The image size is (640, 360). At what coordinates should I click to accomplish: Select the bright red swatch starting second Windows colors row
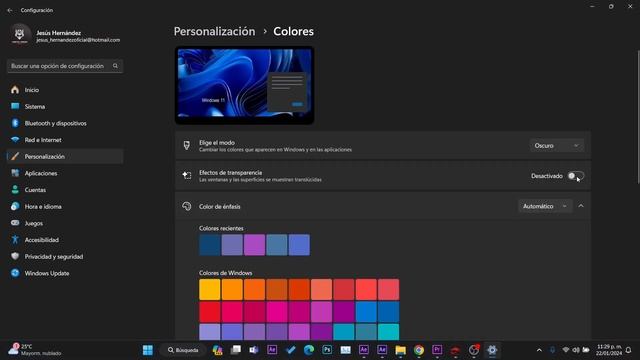(x=210, y=312)
